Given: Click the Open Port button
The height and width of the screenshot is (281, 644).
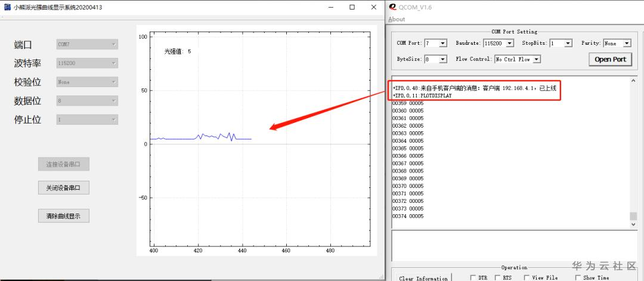Looking at the screenshot, I should 610,59.
